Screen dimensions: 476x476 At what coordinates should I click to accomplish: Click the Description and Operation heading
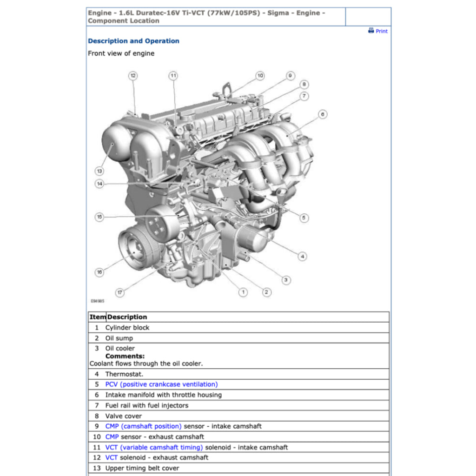(133, 41)
